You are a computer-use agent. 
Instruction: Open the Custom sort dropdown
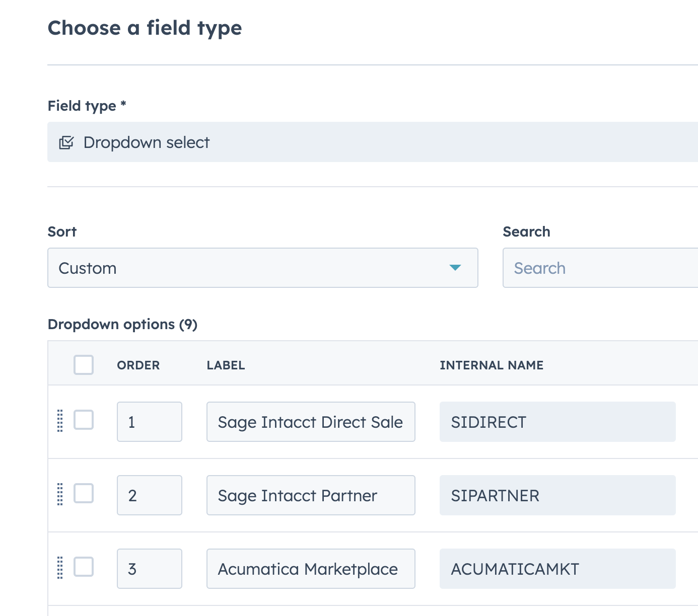[262, 268]
